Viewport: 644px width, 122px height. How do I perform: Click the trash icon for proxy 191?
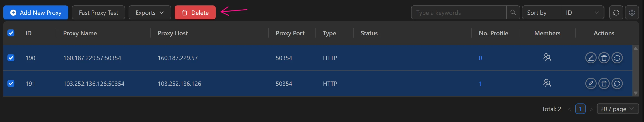(x=604, y=84)
